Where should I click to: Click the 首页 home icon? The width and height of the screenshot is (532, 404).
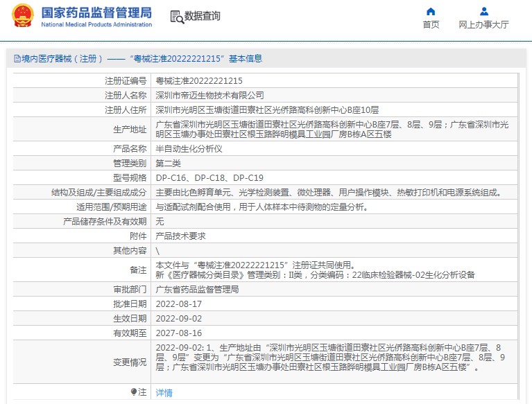point(431,12)
